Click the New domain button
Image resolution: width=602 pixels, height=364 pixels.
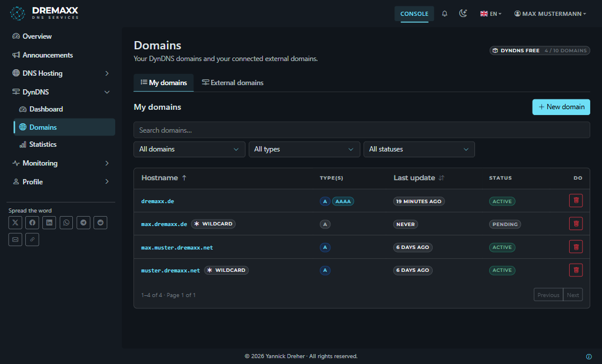[561, 107]
